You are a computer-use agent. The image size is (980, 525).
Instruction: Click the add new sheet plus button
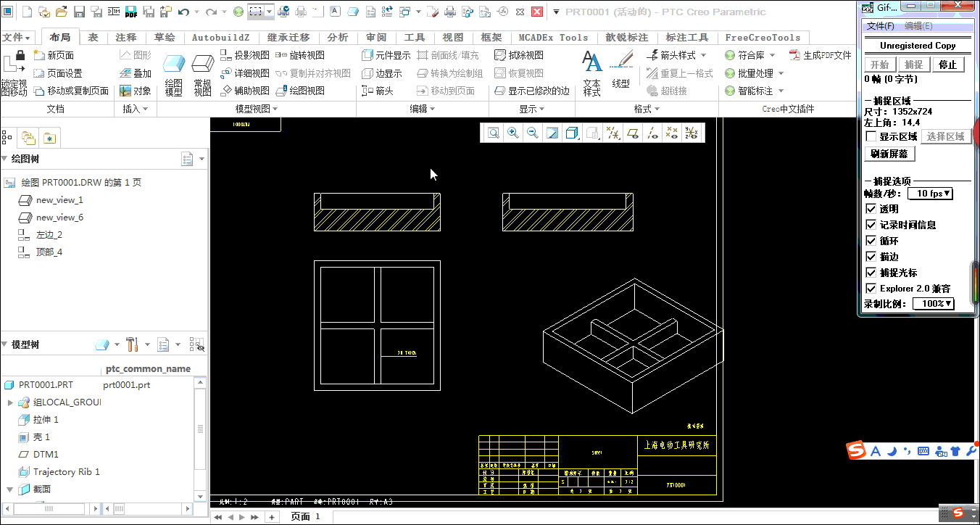[x=272, y=517]
